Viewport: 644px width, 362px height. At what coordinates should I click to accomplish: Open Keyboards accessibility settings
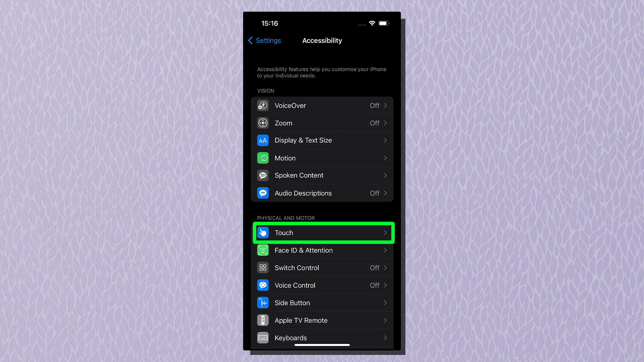point(322,338)
